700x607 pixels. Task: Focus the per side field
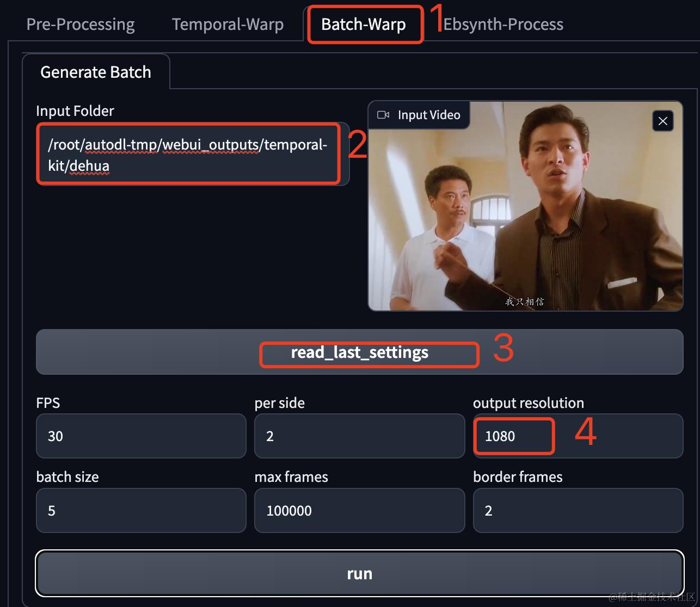(x=359, y=436)
